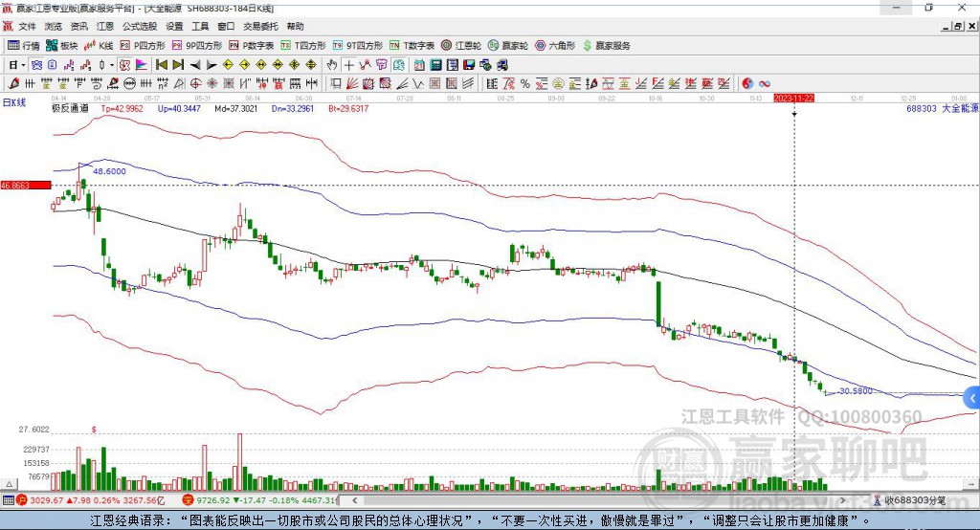Click black right arrow icon
980x530 pixels.
pos(212,65)
